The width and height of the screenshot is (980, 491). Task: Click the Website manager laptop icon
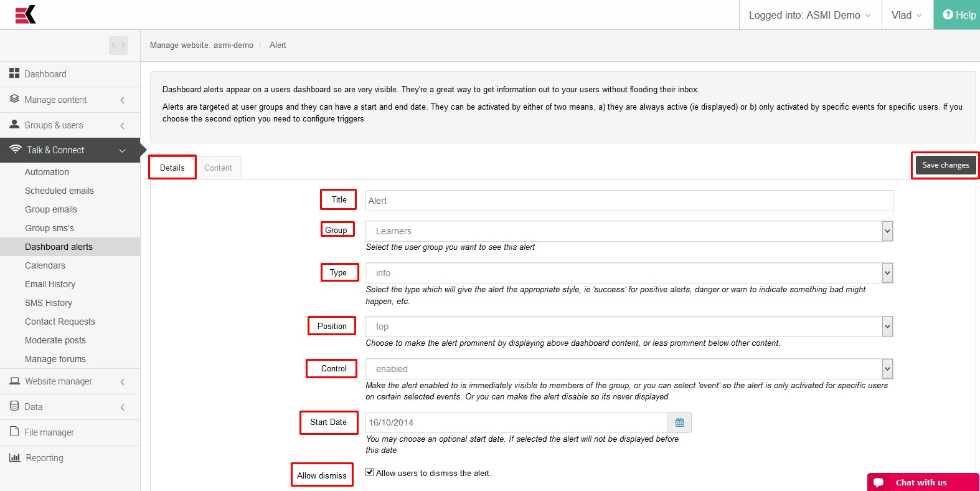15,381
